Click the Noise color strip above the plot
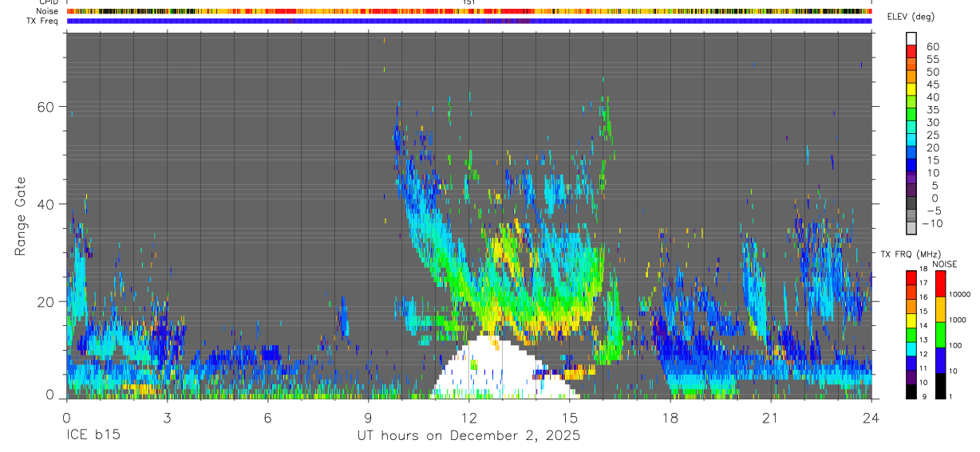Screen dimensions: 980x452 (x=468, y=12)
